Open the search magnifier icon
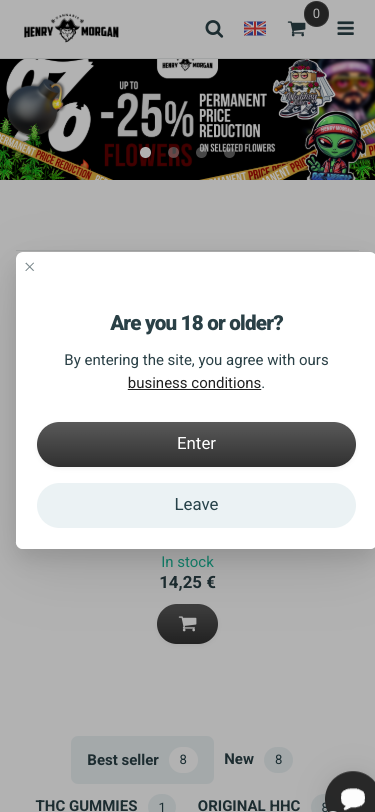This screenshot has height=812, width=375. coord(214,29)
